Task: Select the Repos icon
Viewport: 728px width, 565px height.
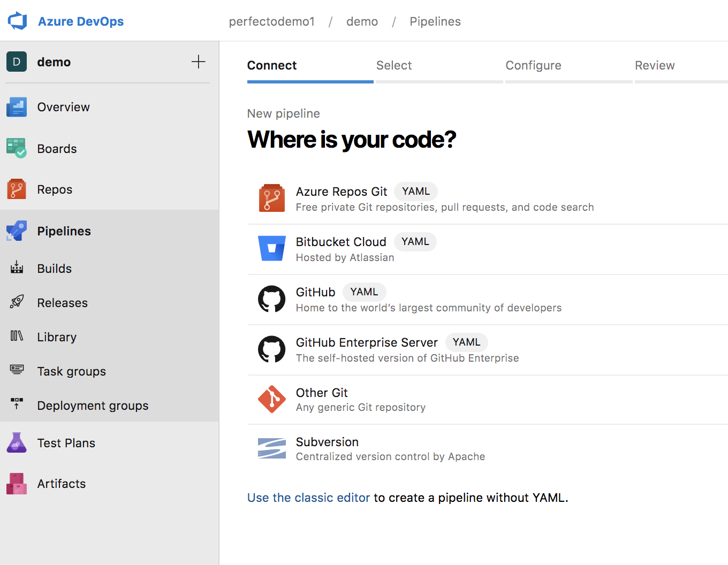Action: pyautogui.click(x=17, y=189)
